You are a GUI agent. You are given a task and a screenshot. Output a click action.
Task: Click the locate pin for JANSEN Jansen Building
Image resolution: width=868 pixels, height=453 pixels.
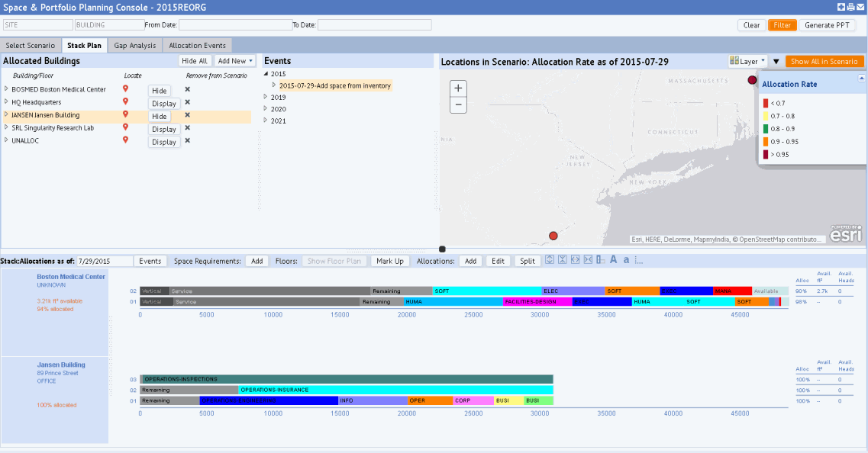[x=124, y=116]
